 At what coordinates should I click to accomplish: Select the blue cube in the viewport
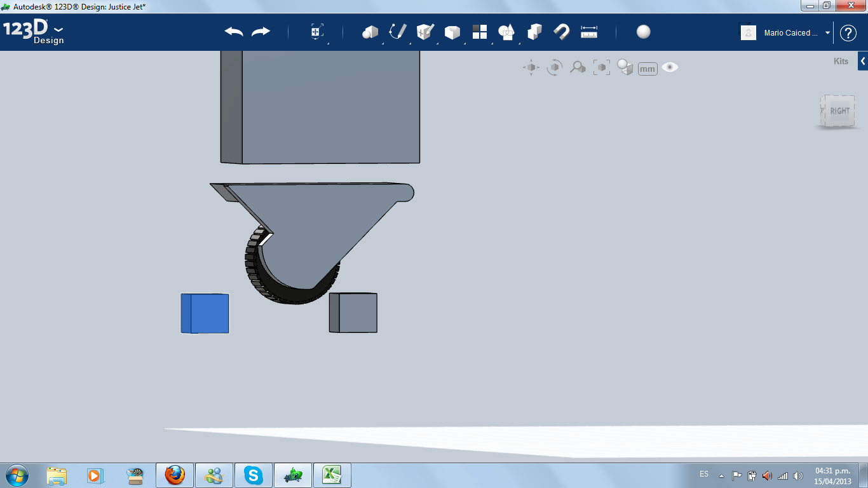[205, 313]
